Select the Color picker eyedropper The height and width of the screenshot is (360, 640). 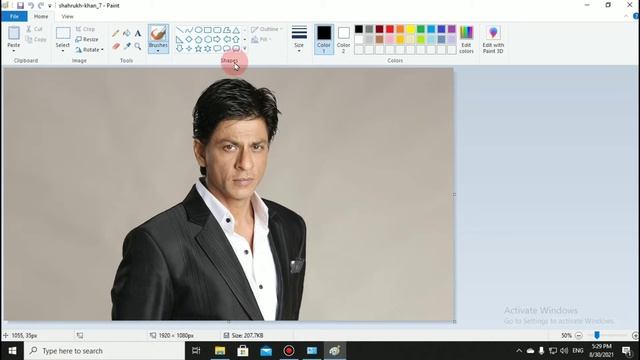tap(127, 46)
